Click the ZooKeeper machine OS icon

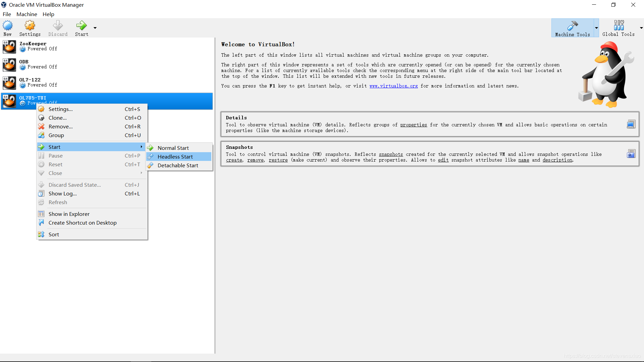tap(9, 47)
